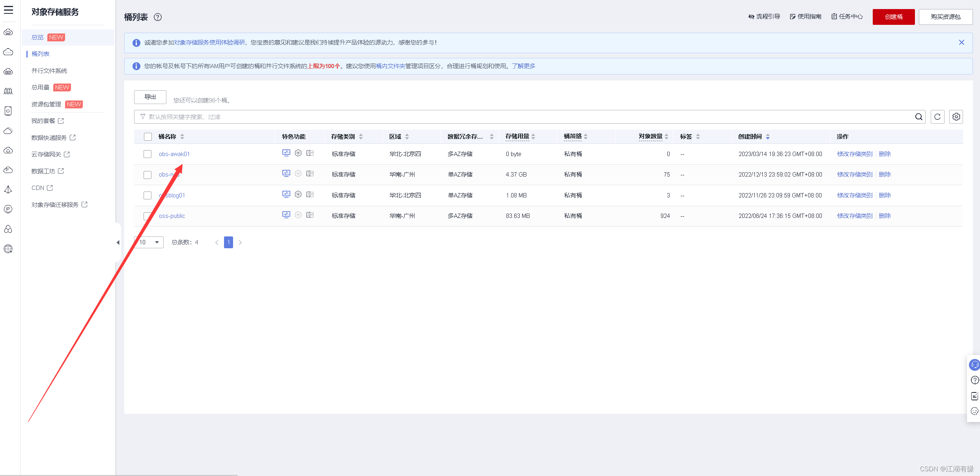Image resolution: width=980 pixels, height=476 pixels.
Task: Open 数据快递服务 in sidebar
Action: (53, 138)
